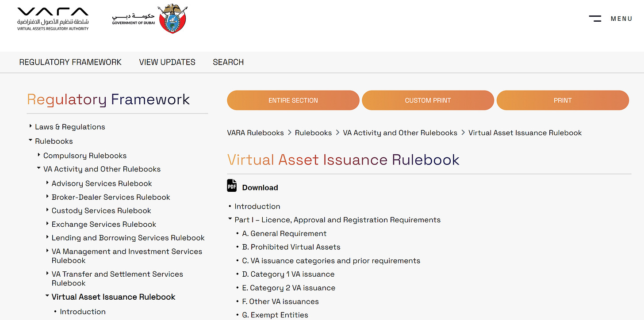The image size is (644, 320).
Task: Download the rulebook PDF
Action: (x=260, y=187)
